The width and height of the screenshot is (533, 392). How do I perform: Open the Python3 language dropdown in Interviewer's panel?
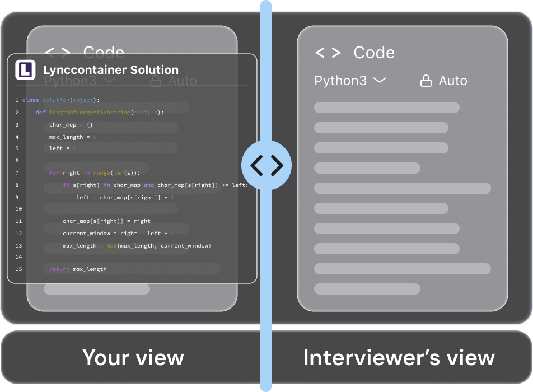(x=340, y=81)
